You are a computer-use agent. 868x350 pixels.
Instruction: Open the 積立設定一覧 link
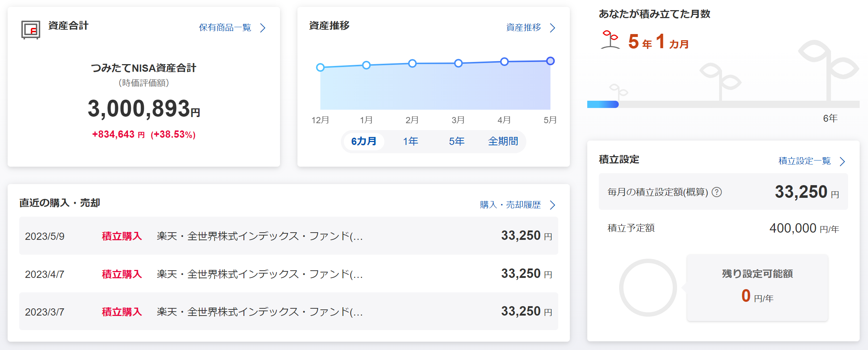[804, 161]
